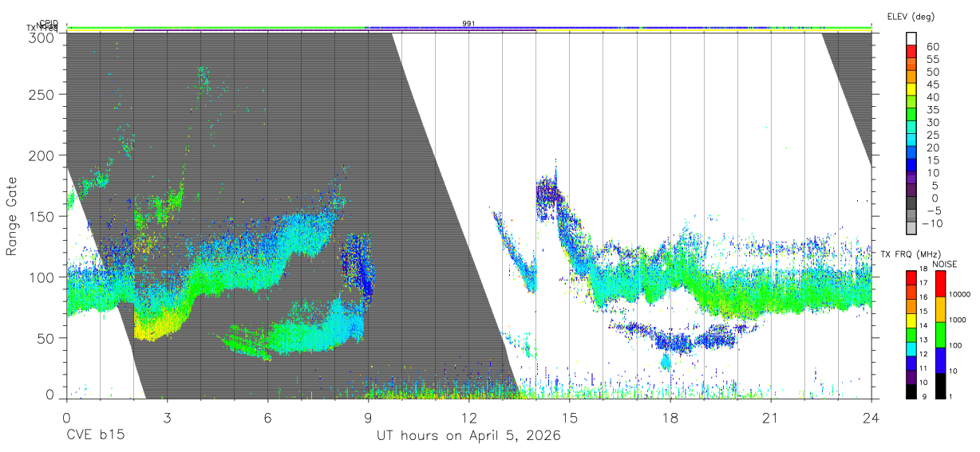Click the "18" UT hour axis tick label
Screen dimensions: 980x452
[670, 417]
